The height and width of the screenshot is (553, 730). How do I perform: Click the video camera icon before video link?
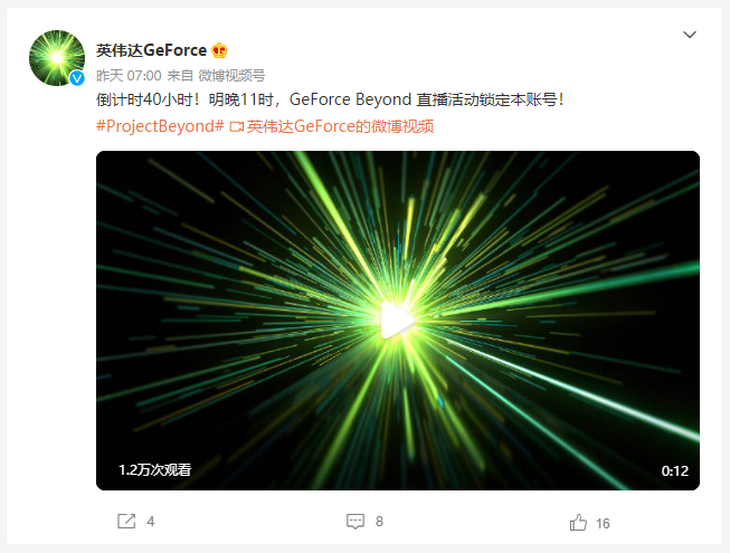(x=237, y=127)
